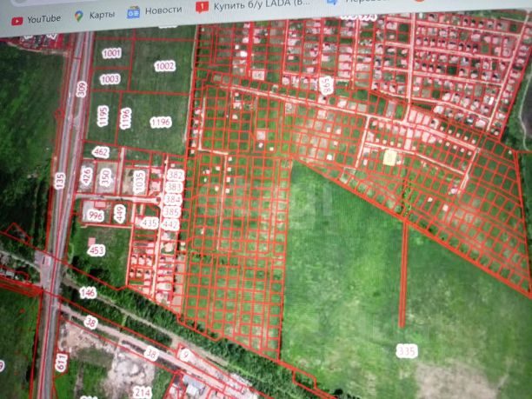
Task: Select parcel 1195 on the map
Action: [x=103, y=116]
